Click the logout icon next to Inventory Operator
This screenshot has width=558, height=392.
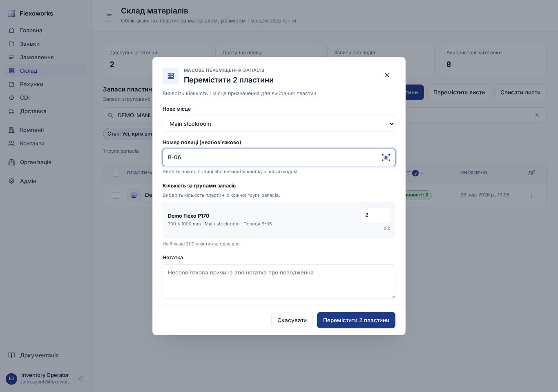[81, 379]
